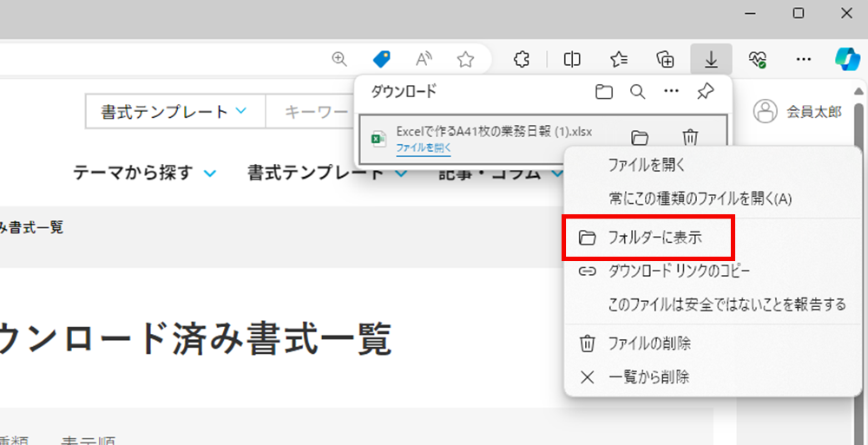Click the ファイルを開く link under file name
Viewport: 868px width, 445px height.
coord(424,147)
